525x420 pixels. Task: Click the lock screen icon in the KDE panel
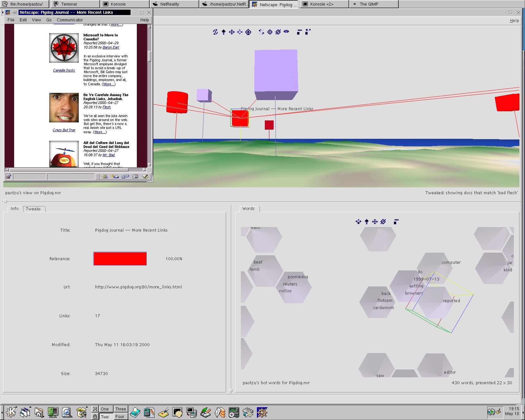coord(95,416)
